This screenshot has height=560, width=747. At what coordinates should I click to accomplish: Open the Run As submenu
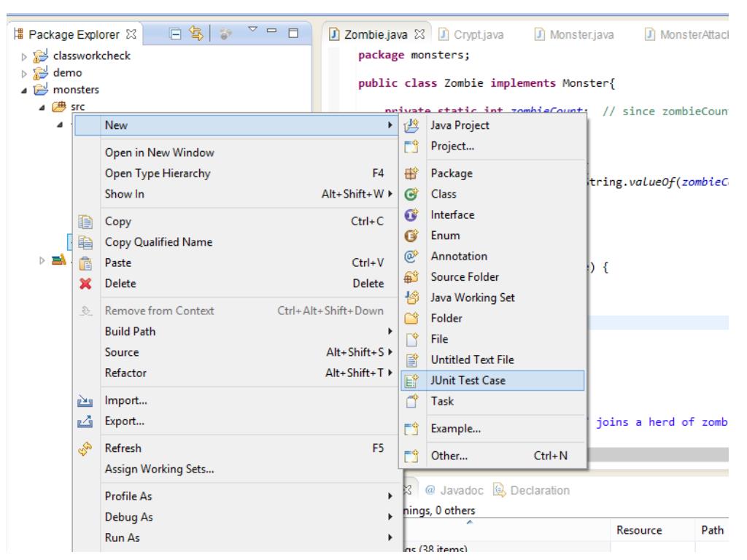click(x=236, y=537)
